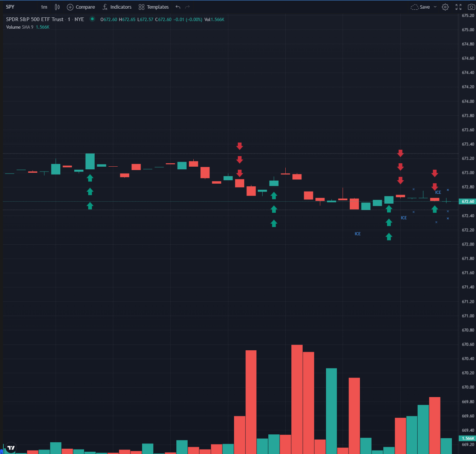Screen dimensions: 476x454
Task: Open the 1m interval selector
Action: tap(44, 7)
